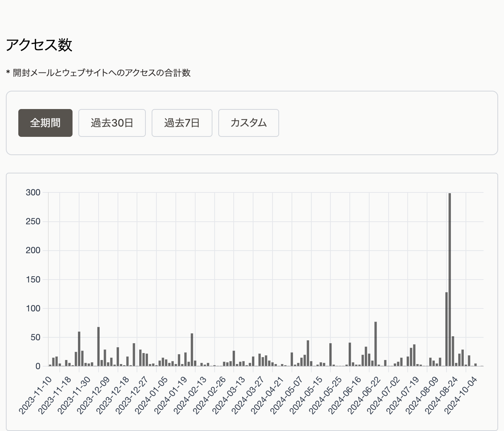Screen dimensions: 504x431
Task: Click the tallest bar near 300
Action: [450, 280]
